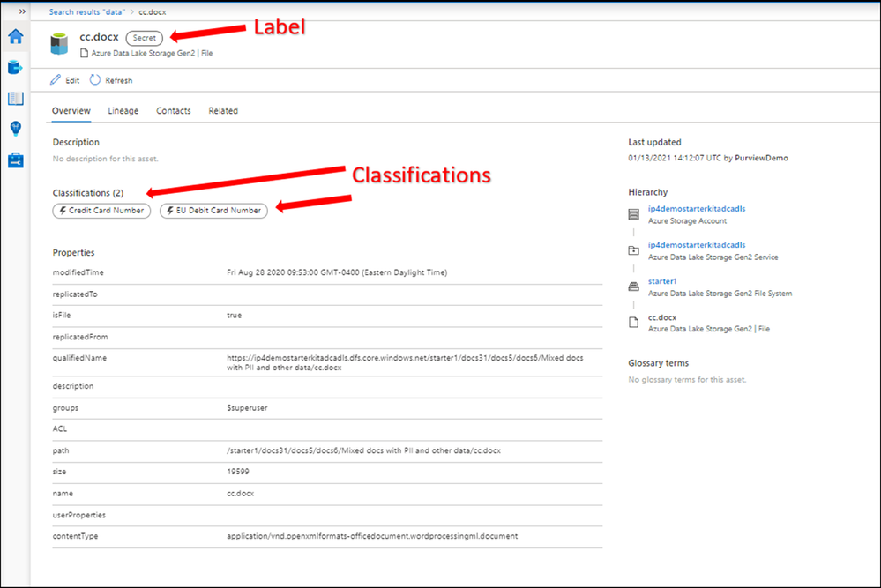
Task: Open the Glossary book icon in sidebar
Action: [16, 99]
